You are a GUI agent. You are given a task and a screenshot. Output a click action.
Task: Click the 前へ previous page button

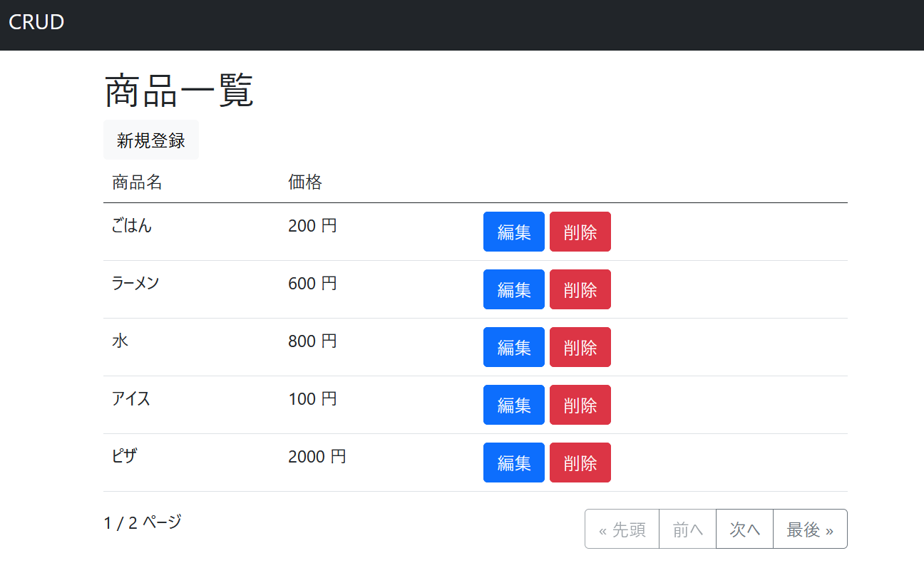(x=687, y=529)
